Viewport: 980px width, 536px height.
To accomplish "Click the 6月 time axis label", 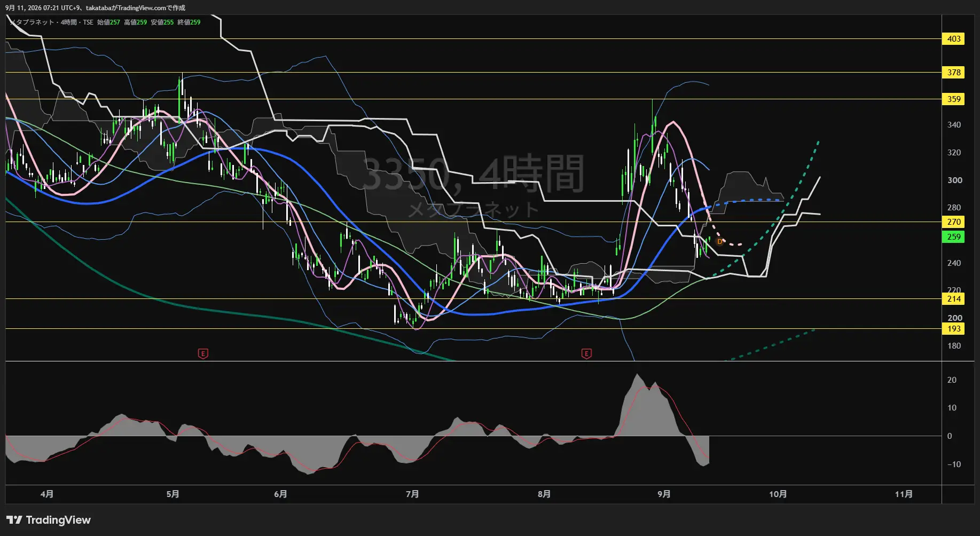I will click(x=280, y=494).
